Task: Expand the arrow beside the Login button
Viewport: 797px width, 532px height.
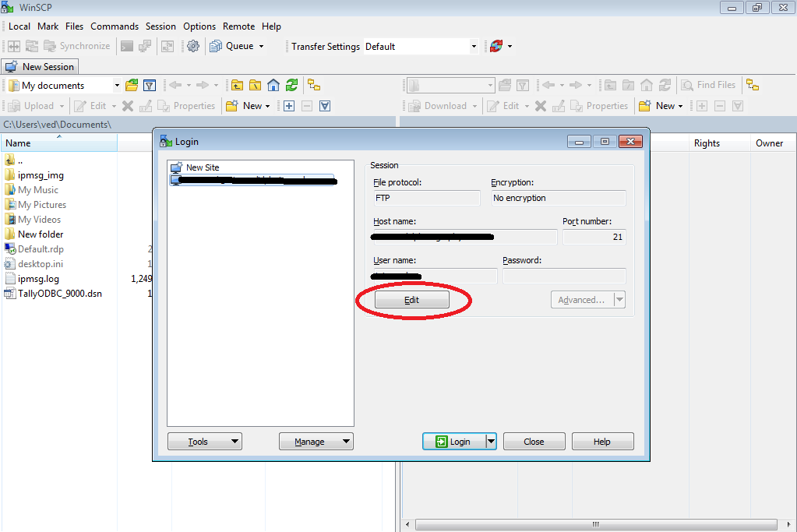Action: coord(491,442)
